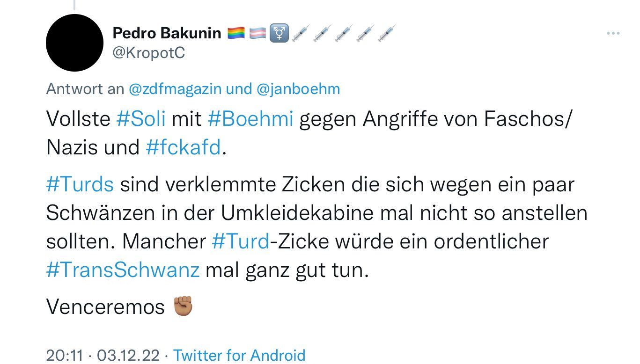Open the Twitter for Android source link
Viewport: 640px width, 364px height.
239,355
